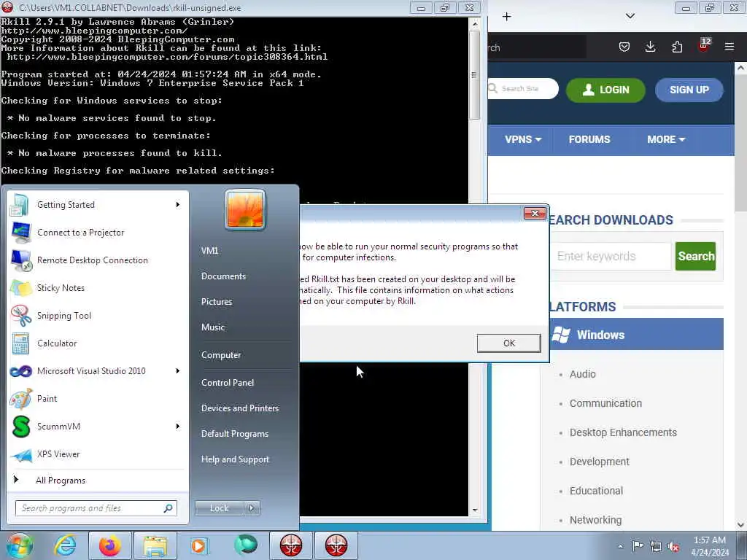Screen dimensions: 747x560
Task: Click the network tray icon
Action: coord(656,546)
